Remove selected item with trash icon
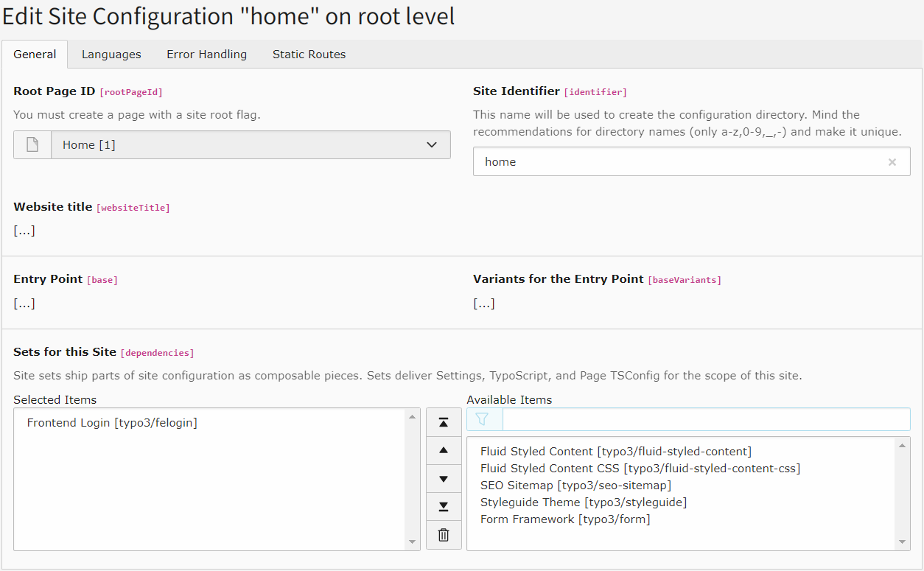Viewport: 924px width, 571px height. [444, 535]
